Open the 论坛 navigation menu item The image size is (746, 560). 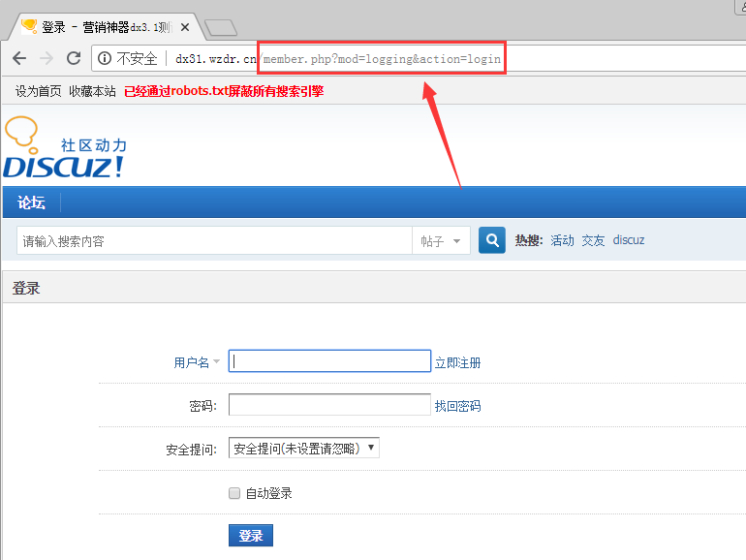(31, 202)
